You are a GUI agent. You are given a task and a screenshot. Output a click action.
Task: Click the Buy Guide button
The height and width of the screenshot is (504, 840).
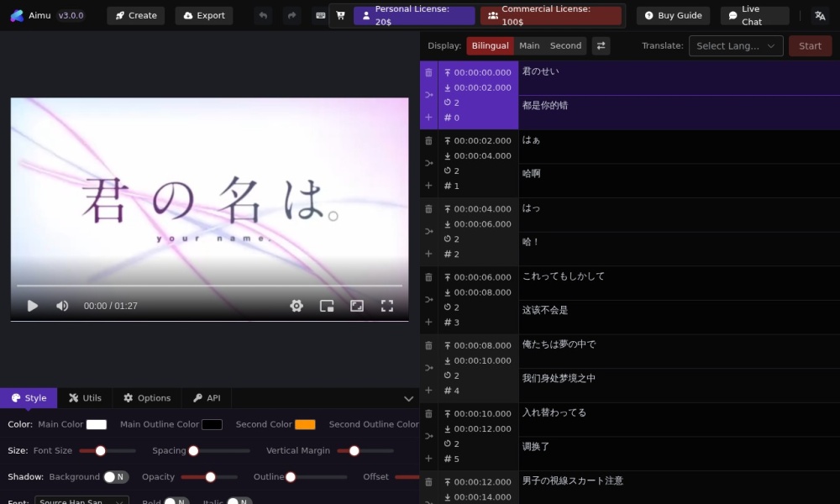[x=673, y=15]
